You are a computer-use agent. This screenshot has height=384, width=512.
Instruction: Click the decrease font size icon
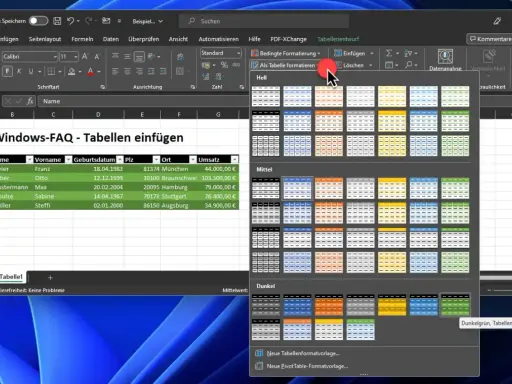pos(97,57)
